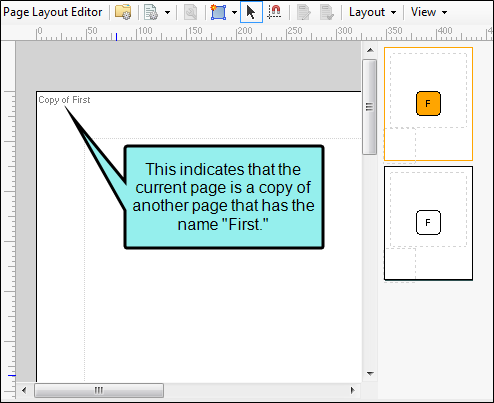Click the vertical scrollbar down arrow
Image resolution: width=494 pixels, height=403 pixels.
point(370,374)
